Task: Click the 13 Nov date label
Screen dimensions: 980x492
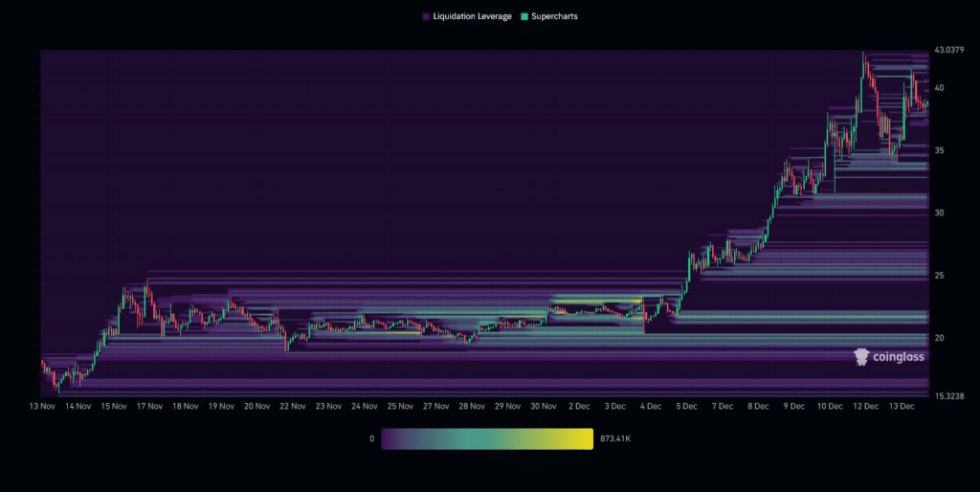Action: [42, 407]
